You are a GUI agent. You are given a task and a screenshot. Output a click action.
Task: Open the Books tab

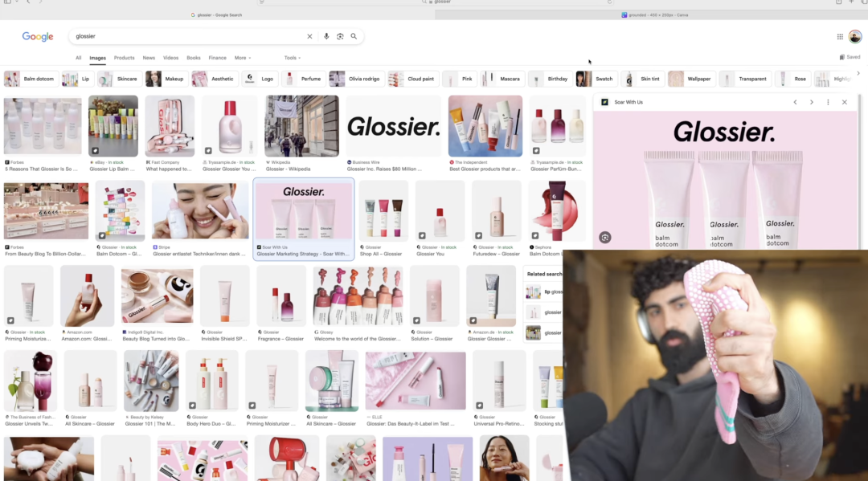tap(193, 58)
